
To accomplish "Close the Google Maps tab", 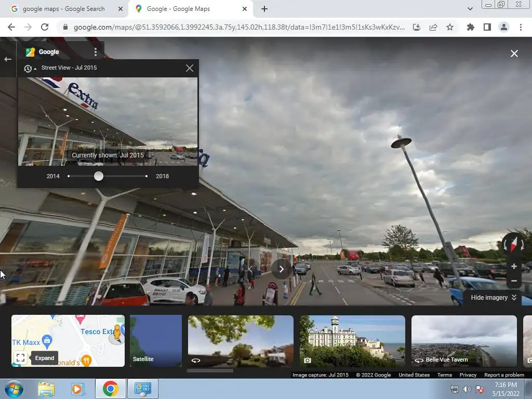I will tap(245, 9).
